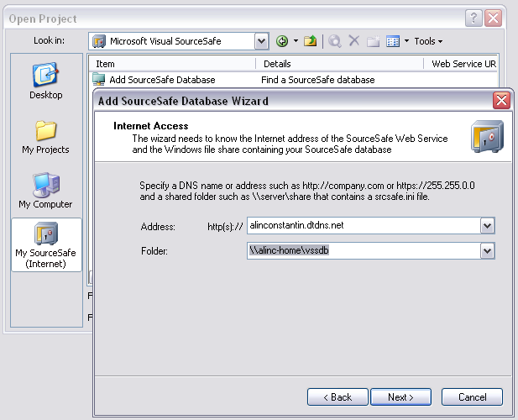The height and width of the screenshot is (420, 518).
Task: Open Views options dropdown arrow
Action: 406,41
